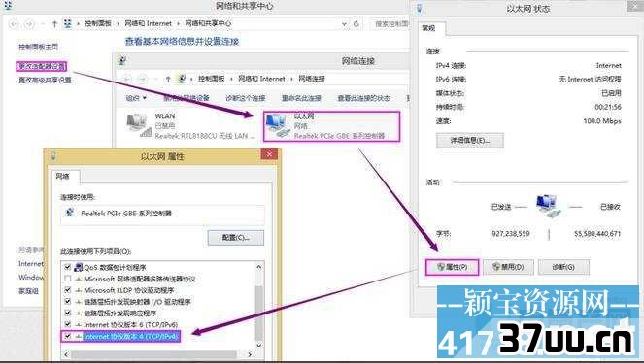Close the 以太网 属性 dialog
The width and height of the screenshot is (644, 363).
coord(269,154)
